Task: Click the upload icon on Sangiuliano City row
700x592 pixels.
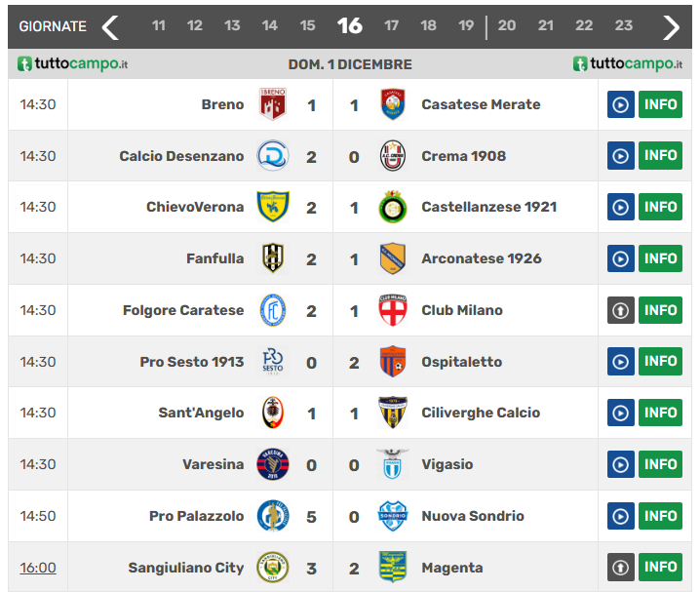Action: point(620,568)
